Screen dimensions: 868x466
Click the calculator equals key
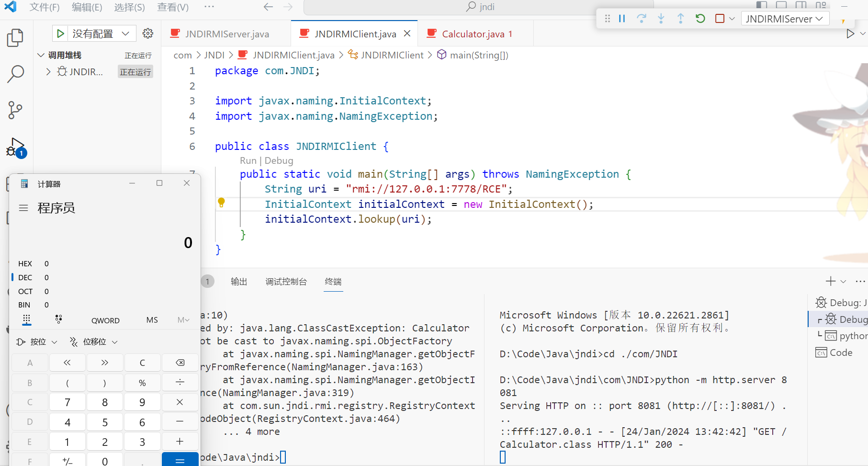point(180,460)
